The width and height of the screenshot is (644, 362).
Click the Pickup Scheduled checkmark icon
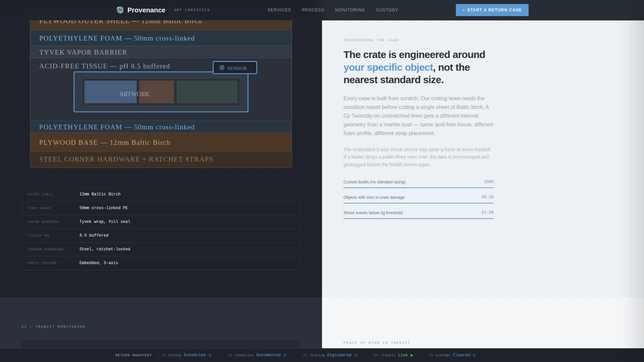click(210, 355)
